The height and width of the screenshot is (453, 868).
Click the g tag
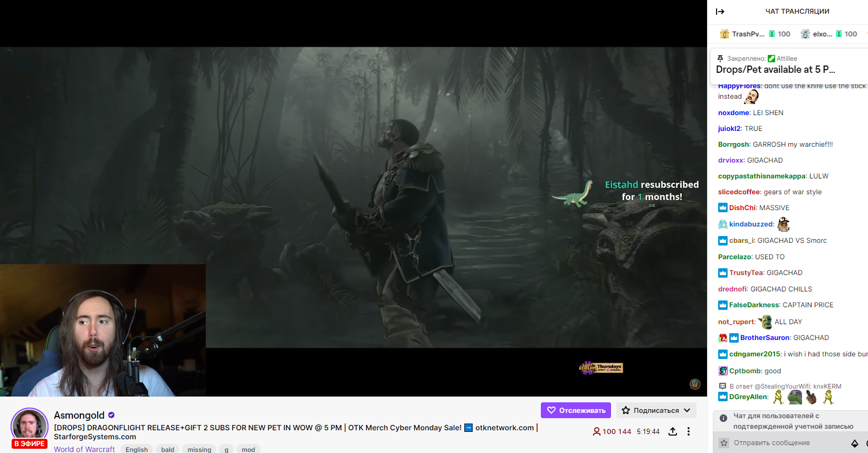(x=226, y=449)
